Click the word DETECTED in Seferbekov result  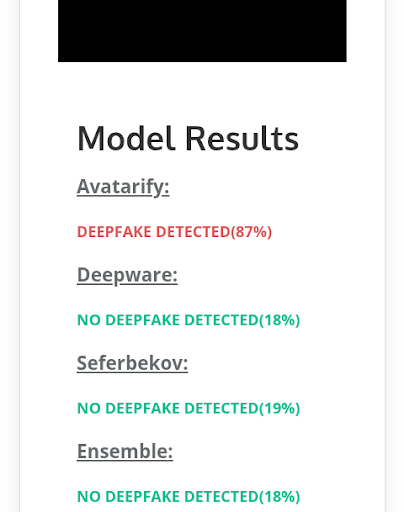(x=221, y=408)
